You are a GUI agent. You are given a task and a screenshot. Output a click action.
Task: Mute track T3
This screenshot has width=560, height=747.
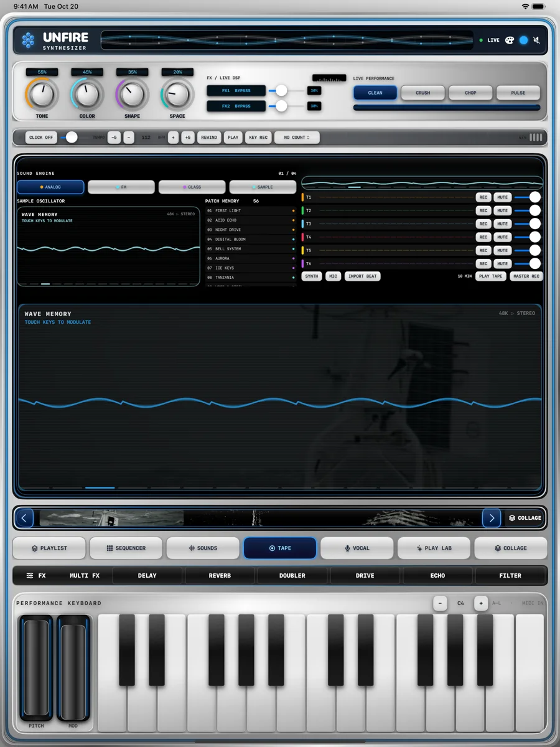click(503, 224)
